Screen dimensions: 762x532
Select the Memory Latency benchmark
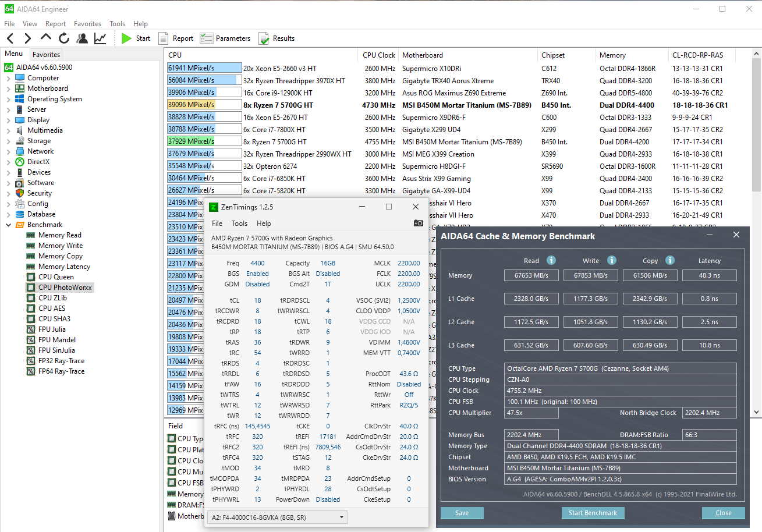coord(64,267)
